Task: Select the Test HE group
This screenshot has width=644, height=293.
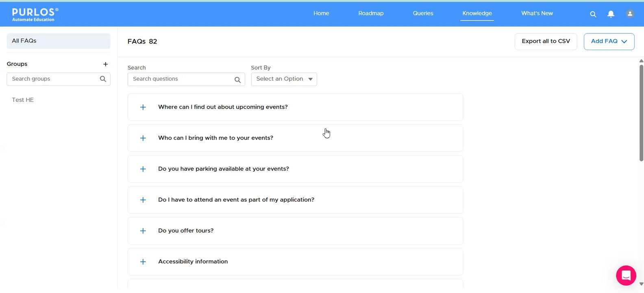Action: tap(23, 100)
